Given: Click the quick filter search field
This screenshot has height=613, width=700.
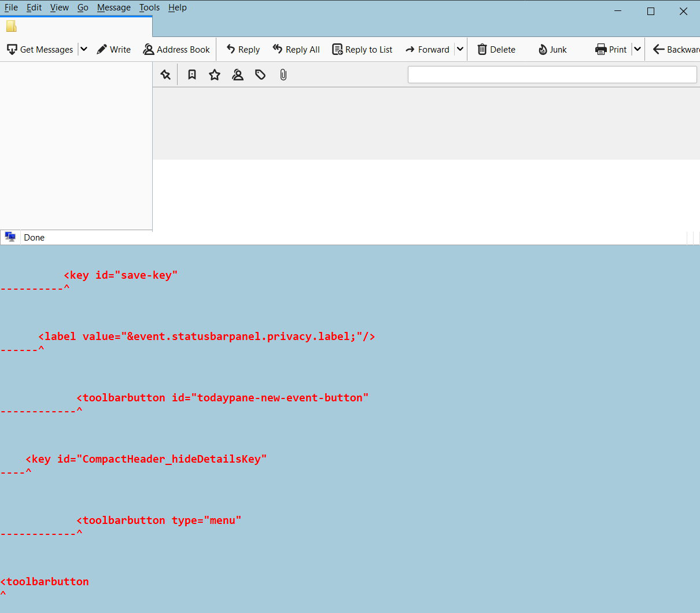Looking at the screenshot, I should [x=552, y=75].
